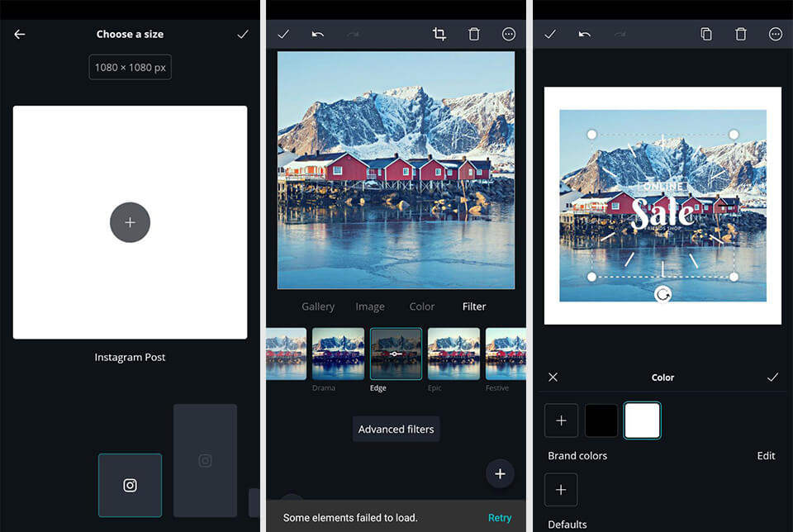This screenshot has width=793, height=532.
Task: Open more options in color screen
Action: [x=776, y=34]
